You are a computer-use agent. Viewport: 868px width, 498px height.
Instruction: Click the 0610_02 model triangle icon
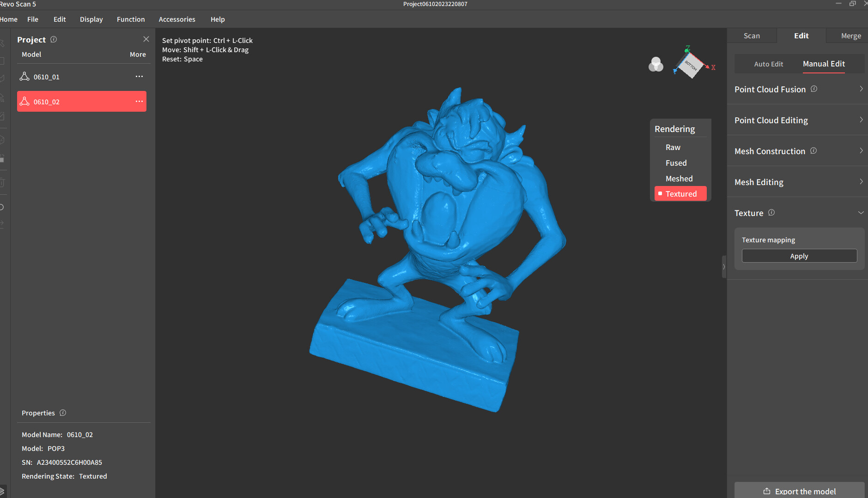point(24,102)
